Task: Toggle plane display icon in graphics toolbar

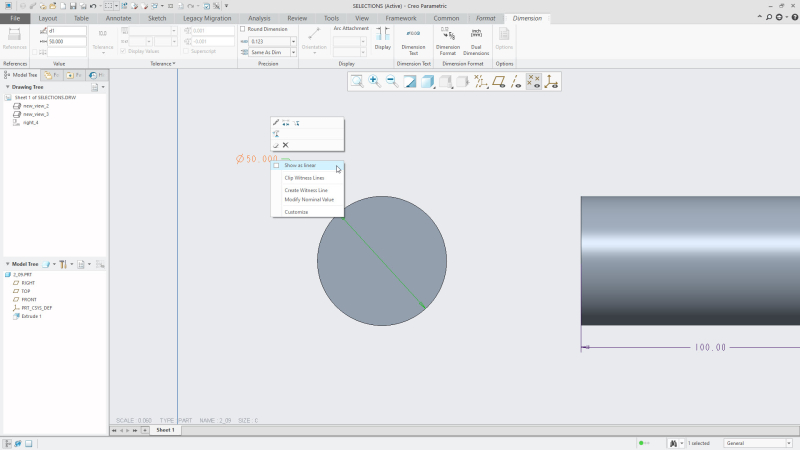Action: pyautogui.click(x=499, y=82)
